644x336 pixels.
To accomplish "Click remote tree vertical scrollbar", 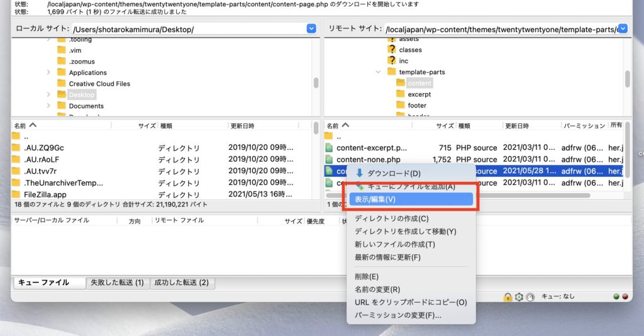I will click(628, 79).
